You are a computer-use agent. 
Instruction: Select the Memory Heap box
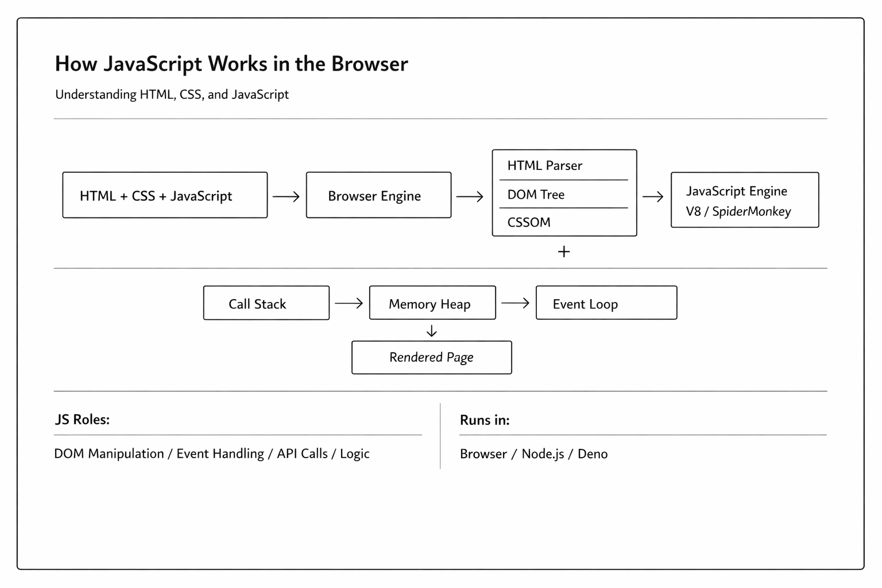tap(432, 303)
